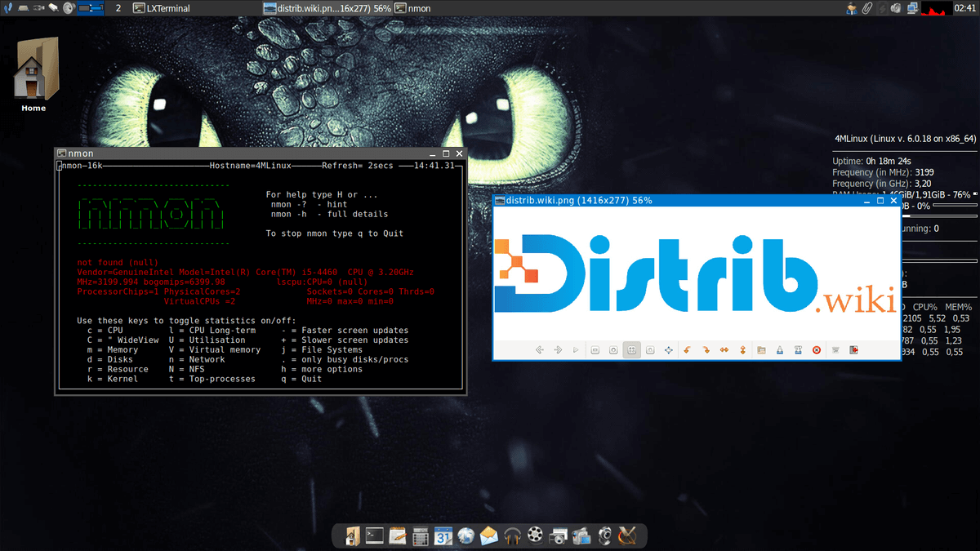
Task: Click 'c = CPU' line in nmon
Action: point(105,331)
